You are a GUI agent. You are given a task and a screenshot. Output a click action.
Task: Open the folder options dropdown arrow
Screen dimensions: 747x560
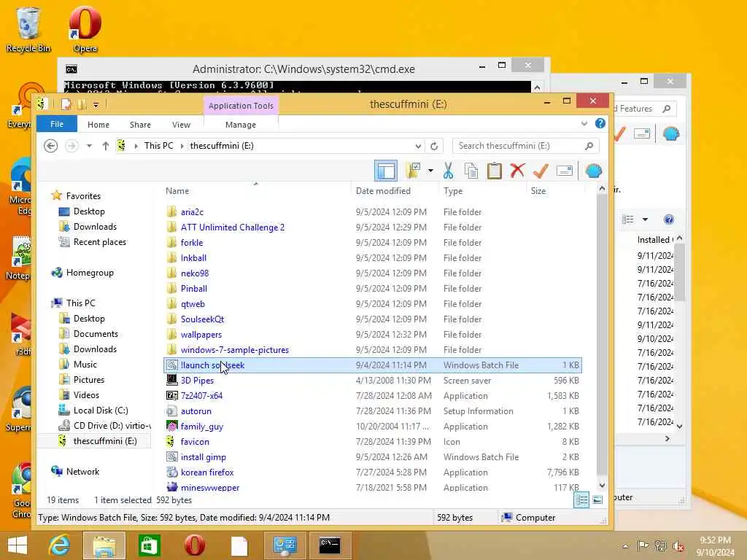(430, 171)
